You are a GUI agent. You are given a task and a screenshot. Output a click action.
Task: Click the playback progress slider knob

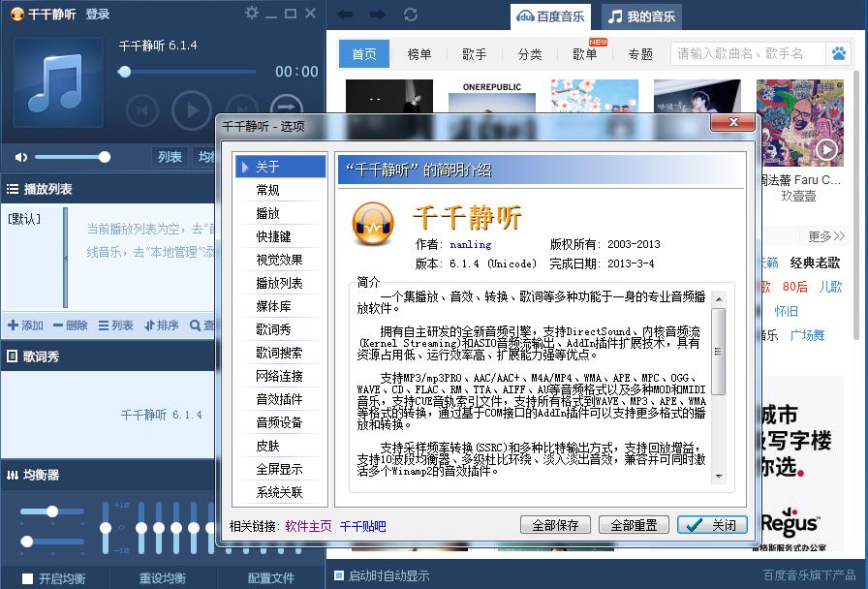125,72
